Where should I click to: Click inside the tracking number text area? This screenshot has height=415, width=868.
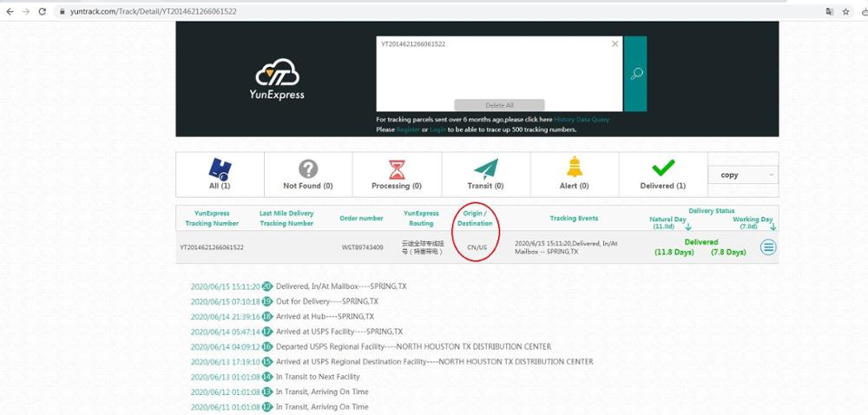(499, 74)
